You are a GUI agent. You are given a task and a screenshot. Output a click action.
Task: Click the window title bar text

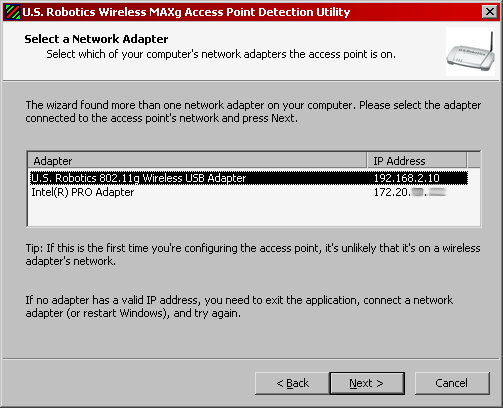(186, 12)
